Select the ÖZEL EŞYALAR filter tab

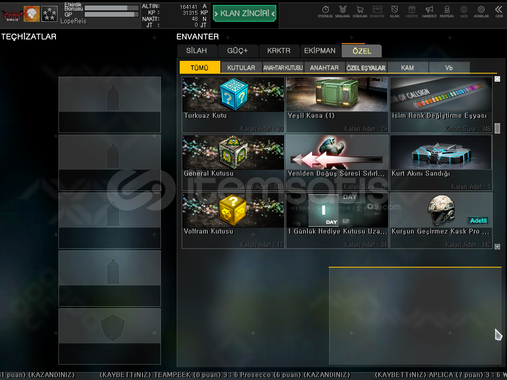pos(366,68)
